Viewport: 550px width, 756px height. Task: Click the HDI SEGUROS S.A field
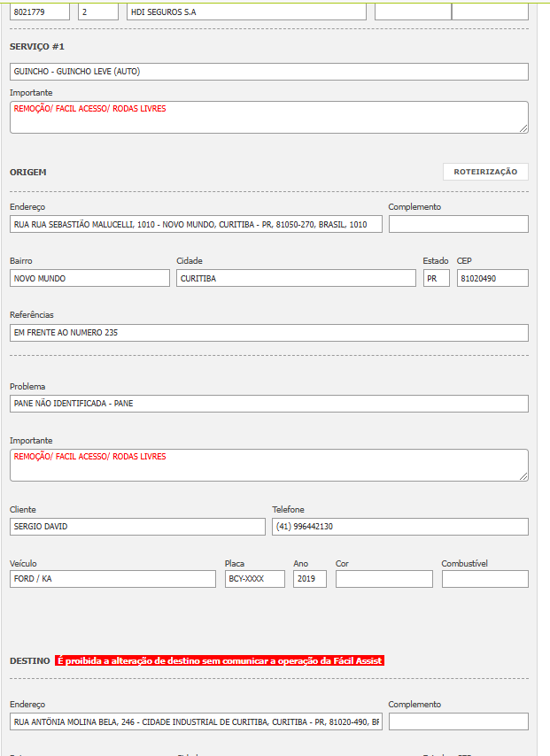pos(245,12)
